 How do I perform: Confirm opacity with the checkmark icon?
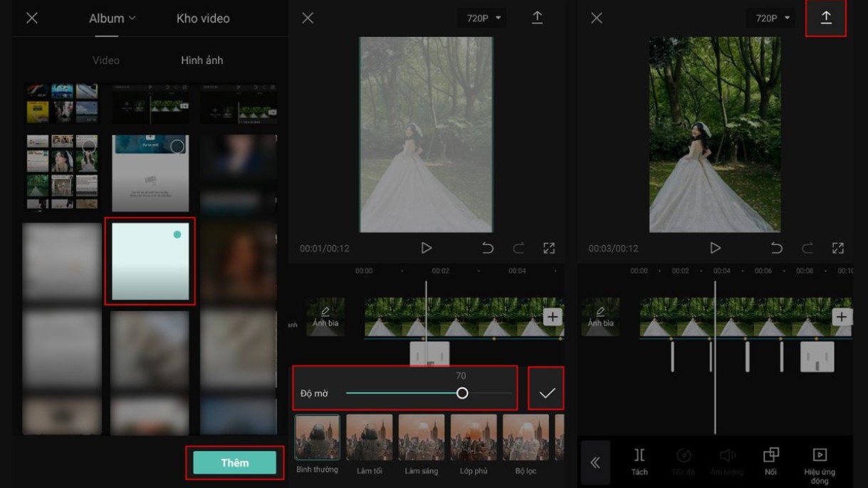click(546, 393)
